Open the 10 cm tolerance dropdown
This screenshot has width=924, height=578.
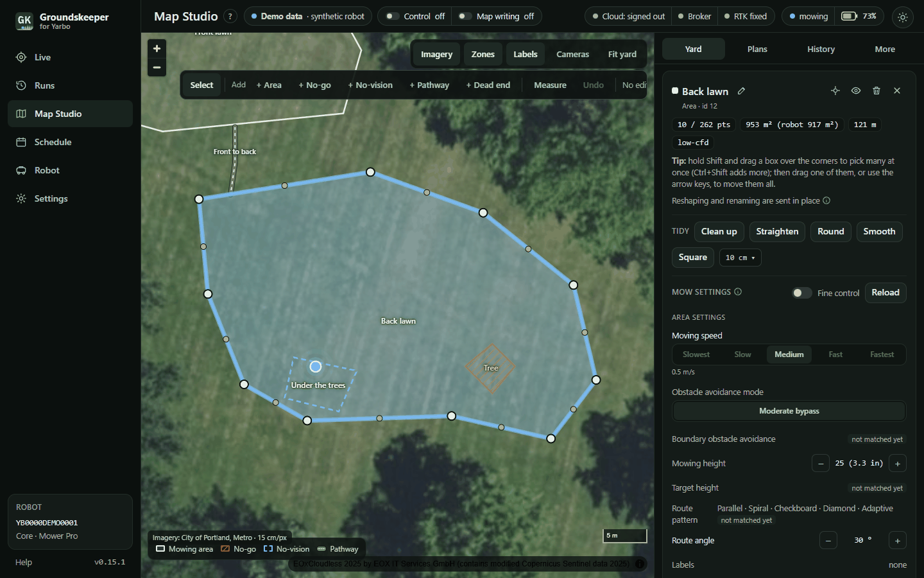point(740,258)
